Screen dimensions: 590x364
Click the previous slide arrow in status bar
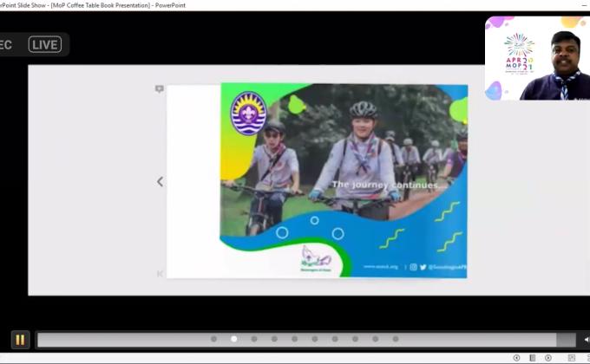coord(516,358)
